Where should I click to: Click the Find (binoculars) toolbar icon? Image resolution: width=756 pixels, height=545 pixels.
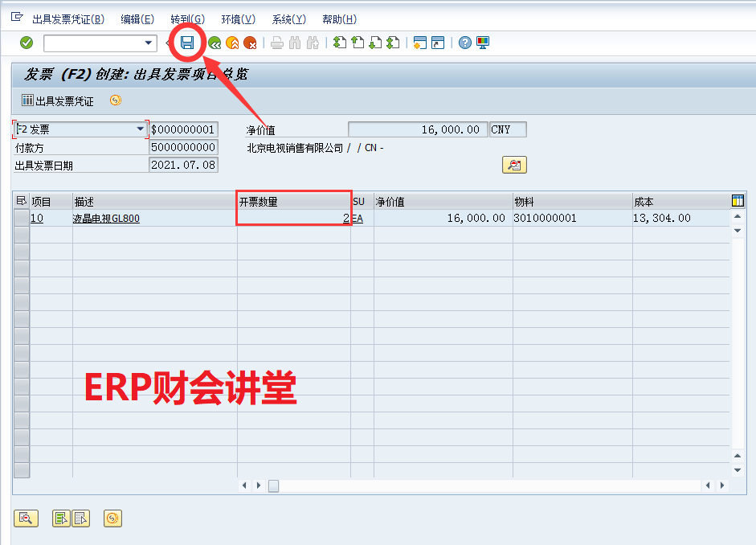(295, 42)
